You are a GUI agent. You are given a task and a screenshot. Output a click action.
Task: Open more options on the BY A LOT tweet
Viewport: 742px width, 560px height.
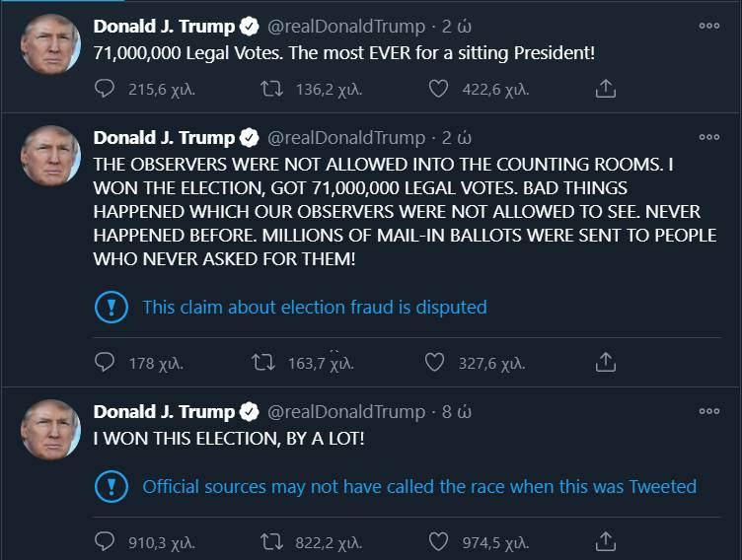pyautogui.click(x=708, y=411)
